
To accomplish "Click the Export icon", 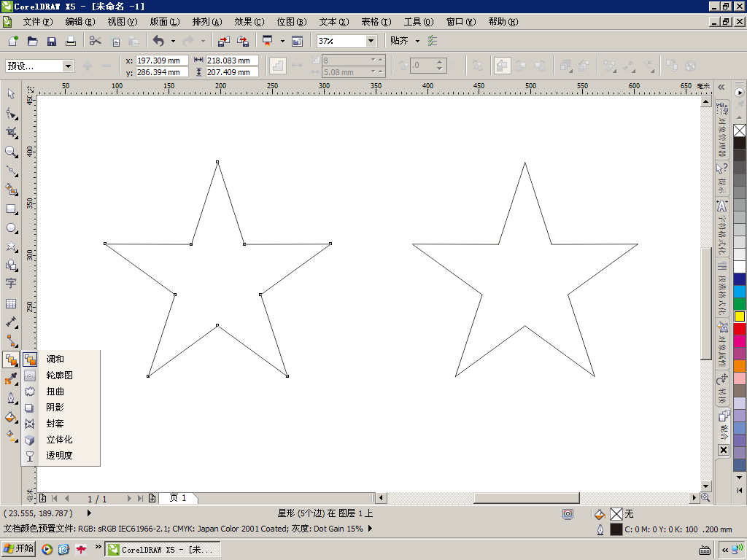I will click(x=243, y=41).
